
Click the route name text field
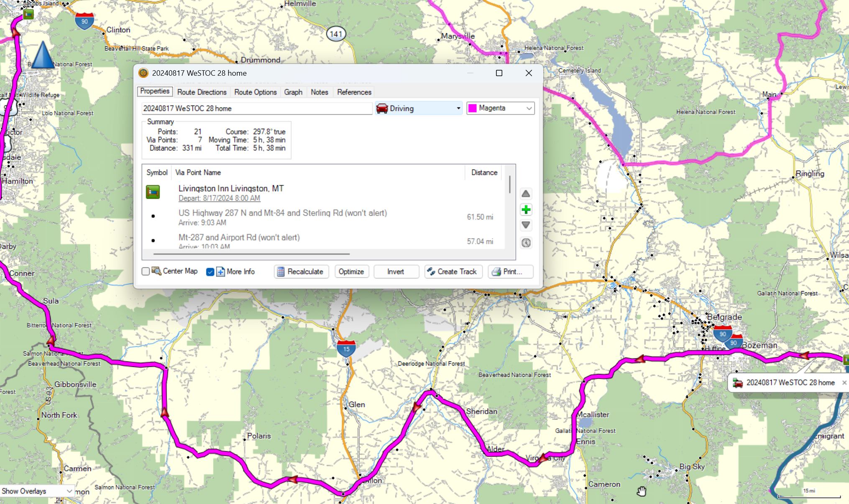256,108
